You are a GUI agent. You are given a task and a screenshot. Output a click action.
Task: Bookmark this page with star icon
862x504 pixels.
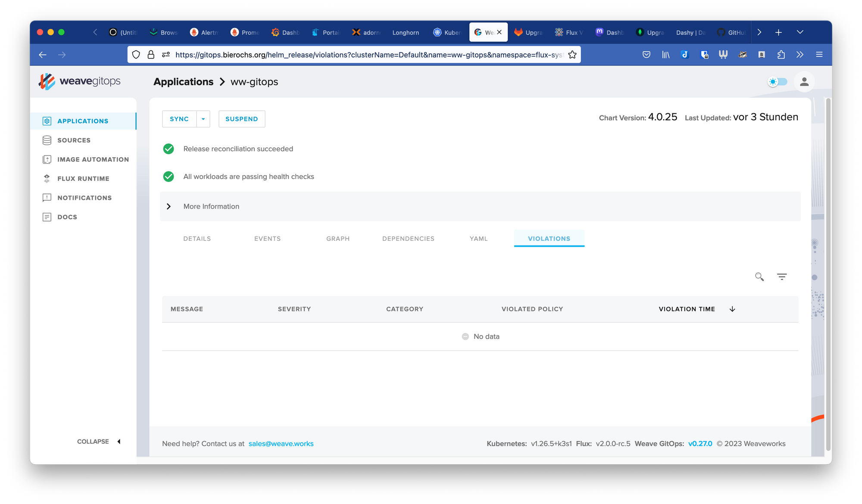tap(572, 55)
